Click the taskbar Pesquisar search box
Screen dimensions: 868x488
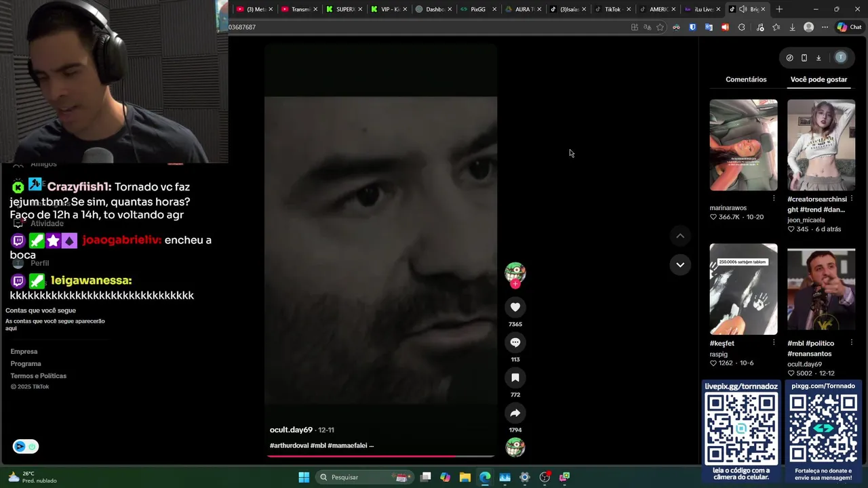(364, 477)
